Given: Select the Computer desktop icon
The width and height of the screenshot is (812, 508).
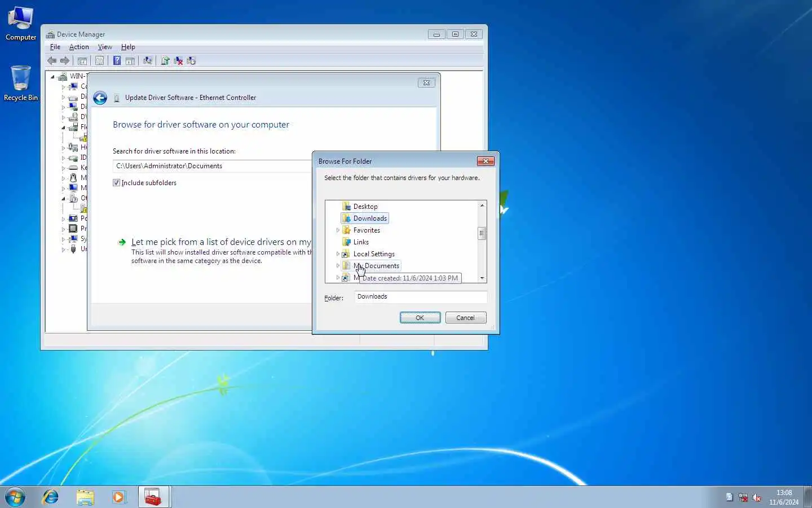Looking at the screenshot, I should (21, 24).
